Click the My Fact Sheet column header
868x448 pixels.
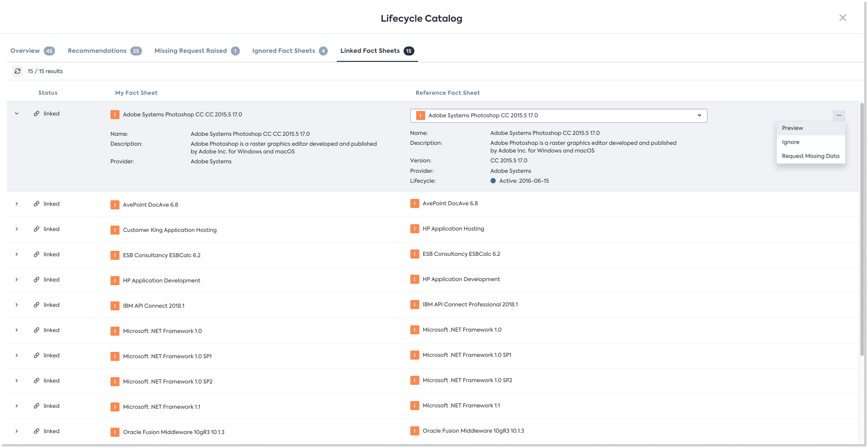pos(136,93)
